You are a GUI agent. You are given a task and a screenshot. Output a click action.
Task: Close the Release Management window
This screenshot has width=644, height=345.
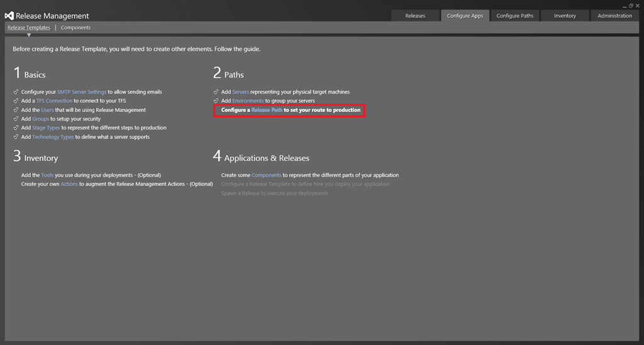(x=638, y=6)
